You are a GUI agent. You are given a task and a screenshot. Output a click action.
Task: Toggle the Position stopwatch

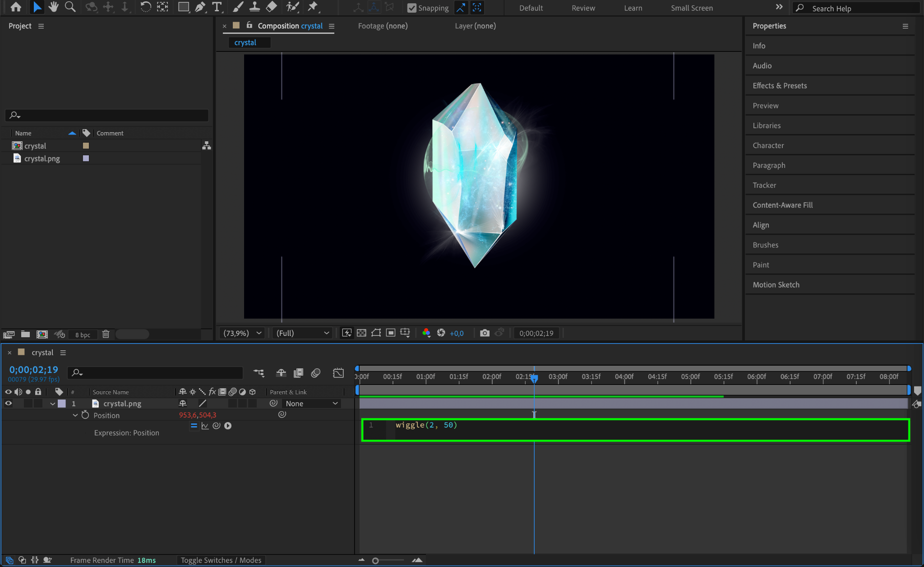point(85,415)
